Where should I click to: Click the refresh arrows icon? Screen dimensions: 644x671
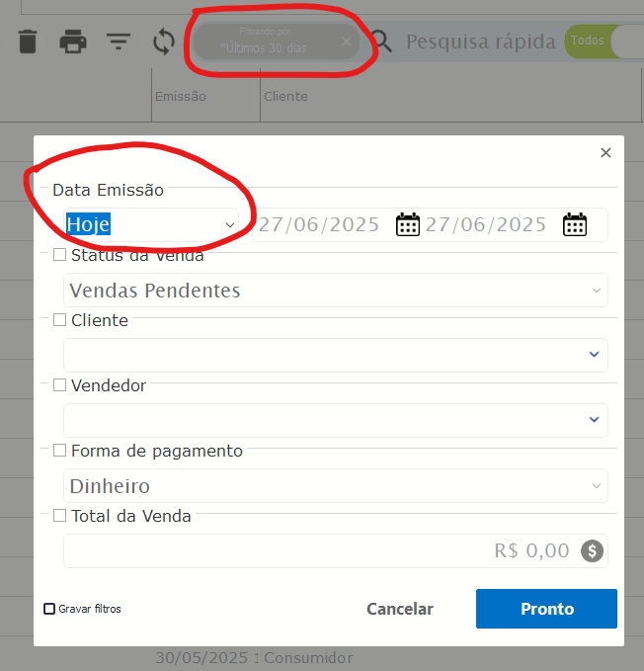(x=164, y=42)
